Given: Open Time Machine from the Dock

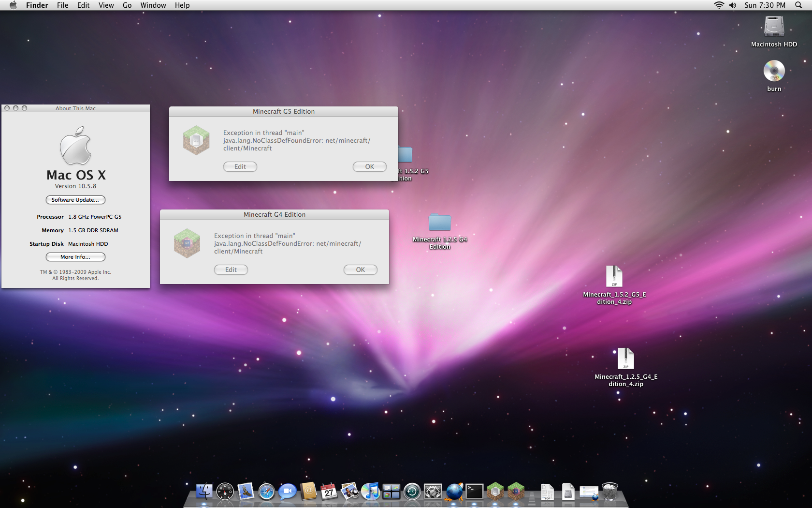Looking at the screenshot, I should [412, 491].
